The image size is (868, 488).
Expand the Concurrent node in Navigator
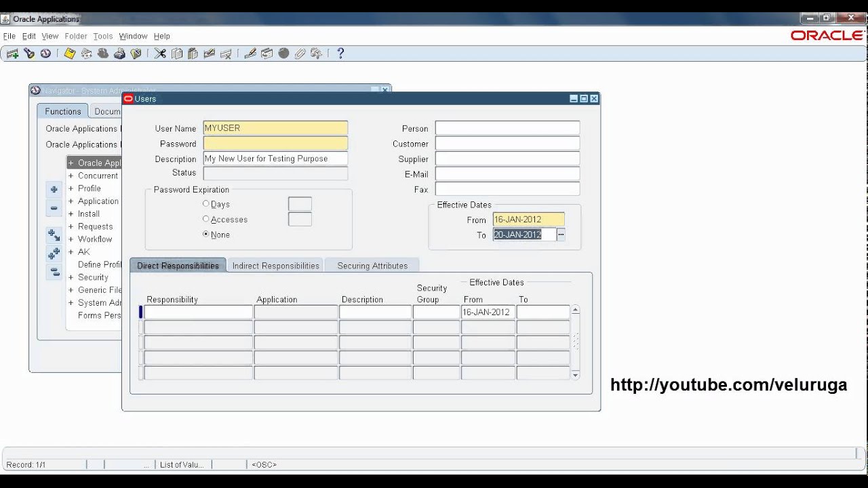pyautogui.click(x=71, y=176)
